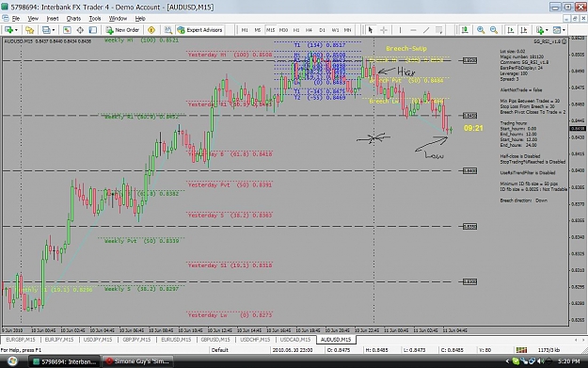
Task: Toggle the Navigator panel icon
Action: 92,30
